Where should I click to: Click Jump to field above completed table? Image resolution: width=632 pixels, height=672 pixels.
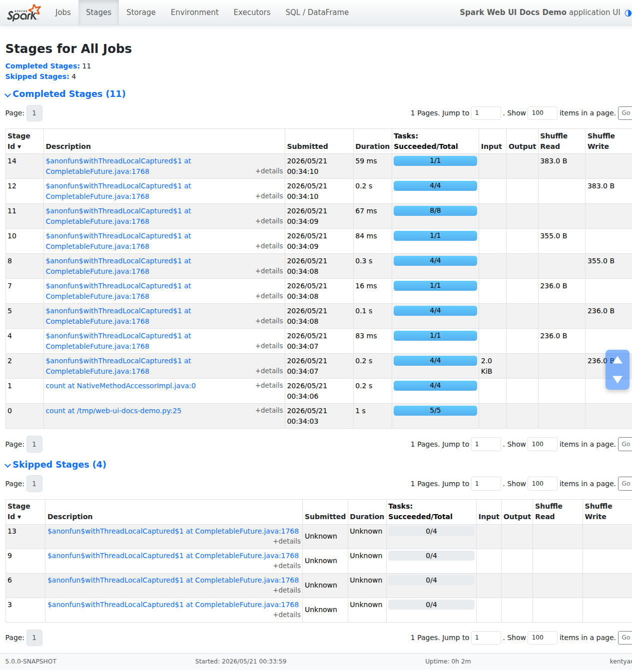tap(486, 113)
